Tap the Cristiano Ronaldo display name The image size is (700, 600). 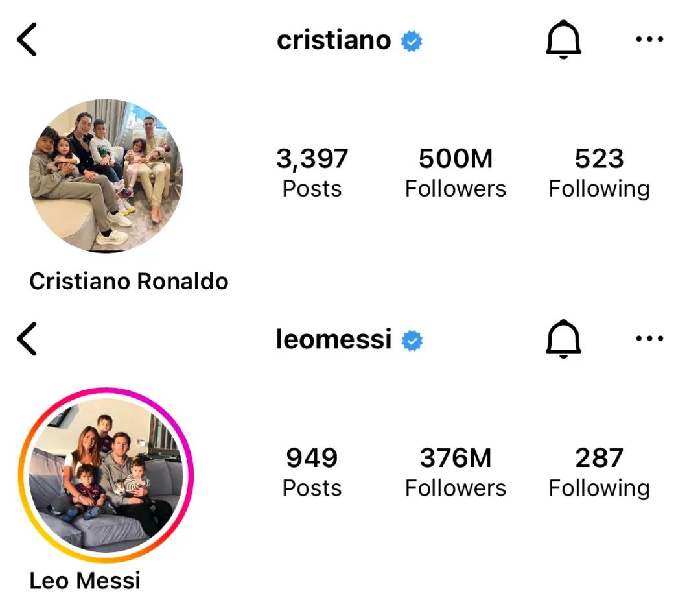[129, 282]
